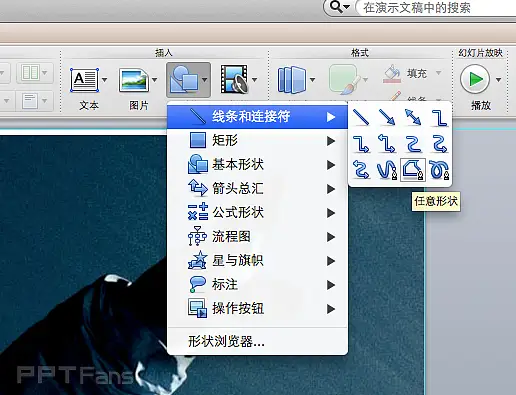The width and height of the screenshot is (516, 395).
Task: Open the Text (文本) dropdown arrow
Action: pyautogui.click(x=104, y=80)
